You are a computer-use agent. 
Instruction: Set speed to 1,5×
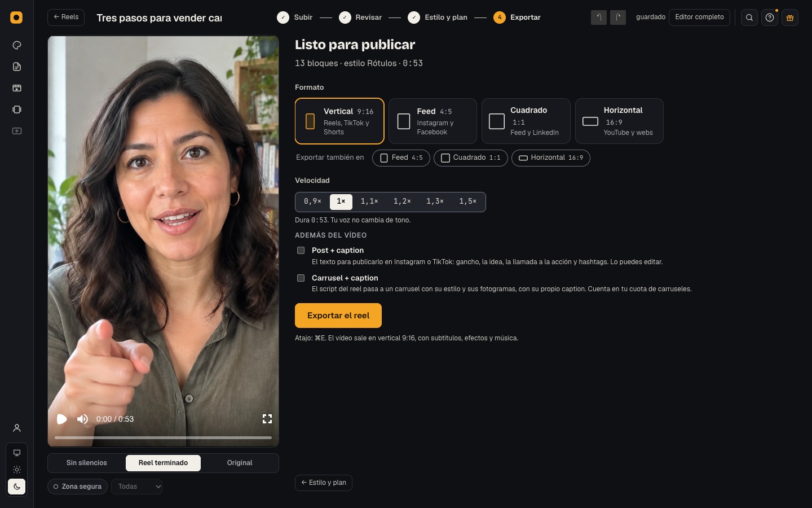(x=468, y=202)
